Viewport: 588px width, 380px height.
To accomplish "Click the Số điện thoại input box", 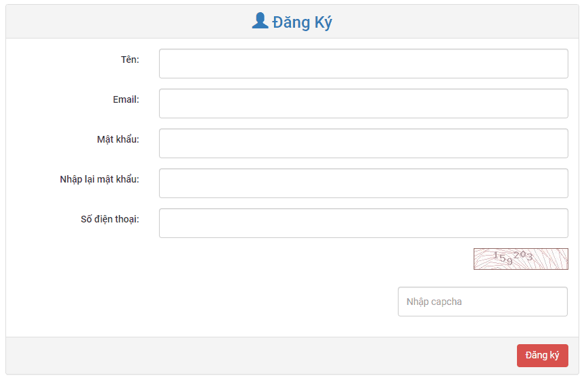I will [x=363, y=223].
